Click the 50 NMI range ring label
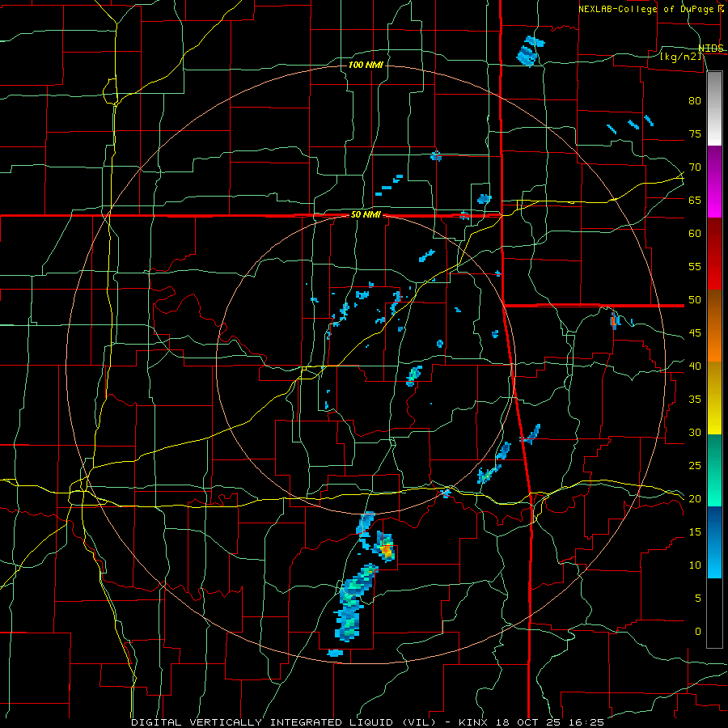The width and height of the screenshot is (728, 728). [366, 215]
